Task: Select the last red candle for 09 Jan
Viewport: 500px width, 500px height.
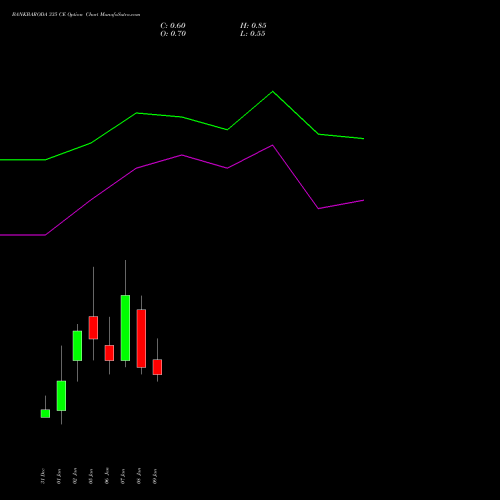Action: [157, 367]
